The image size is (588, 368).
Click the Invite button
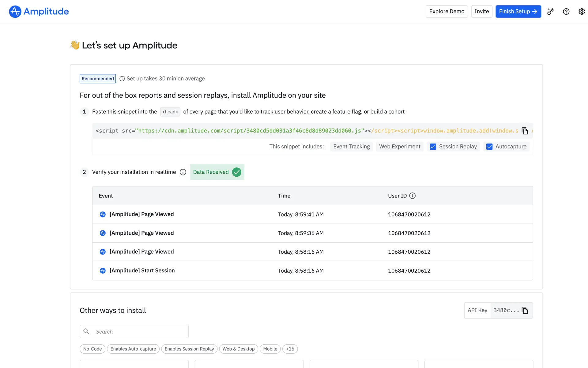point(481,12)
